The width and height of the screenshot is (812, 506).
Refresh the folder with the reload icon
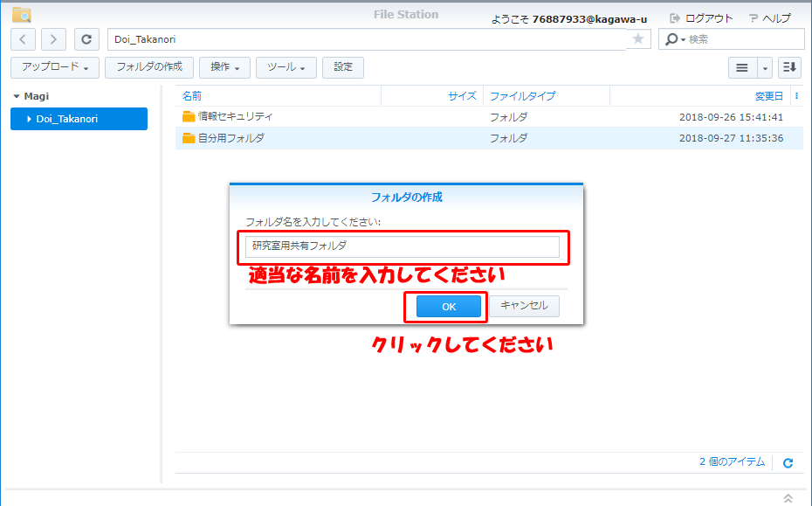pyautogui.click(x=86, y=39)
